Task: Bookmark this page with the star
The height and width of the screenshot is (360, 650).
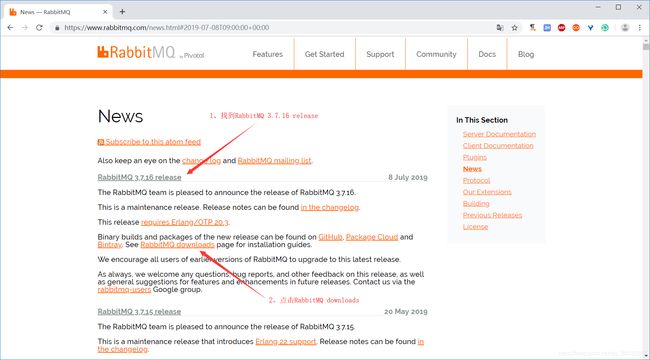Action: click(514, 28)
